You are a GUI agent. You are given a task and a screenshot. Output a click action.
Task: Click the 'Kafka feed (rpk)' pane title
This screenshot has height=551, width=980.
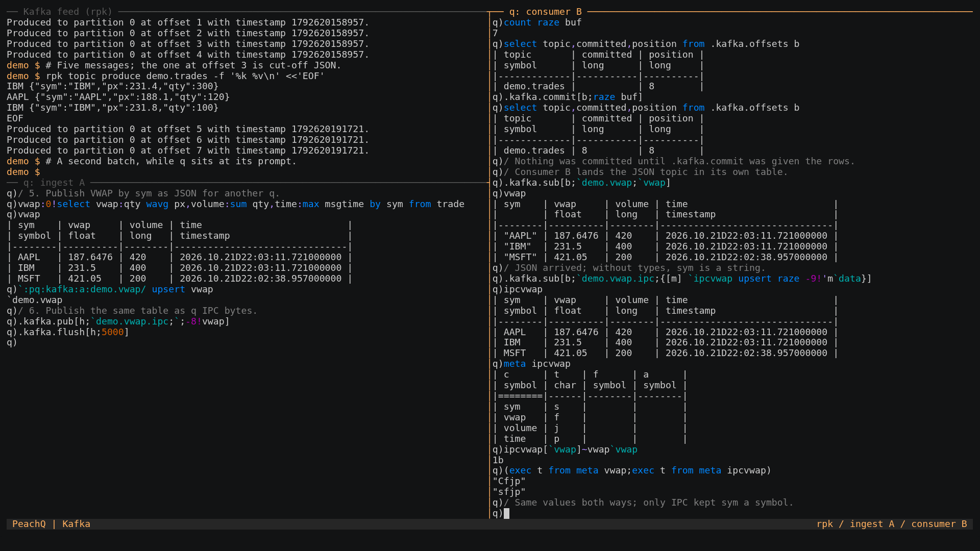67,12
